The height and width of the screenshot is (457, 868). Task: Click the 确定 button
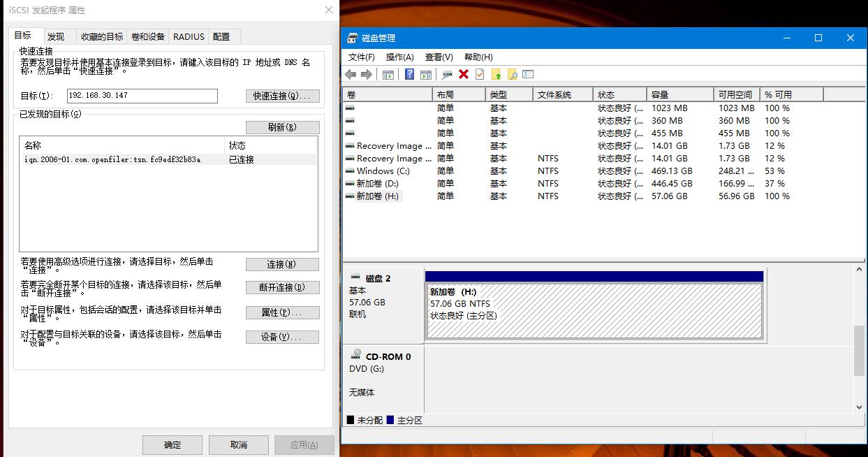pyautogui.click(x=172, y=445)
